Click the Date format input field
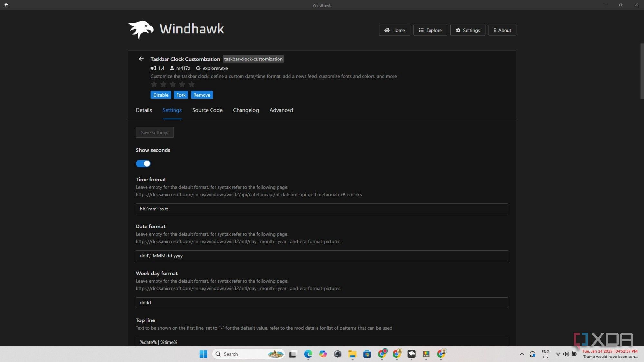This screenshot has width=644, height=362. click(322, 256)
